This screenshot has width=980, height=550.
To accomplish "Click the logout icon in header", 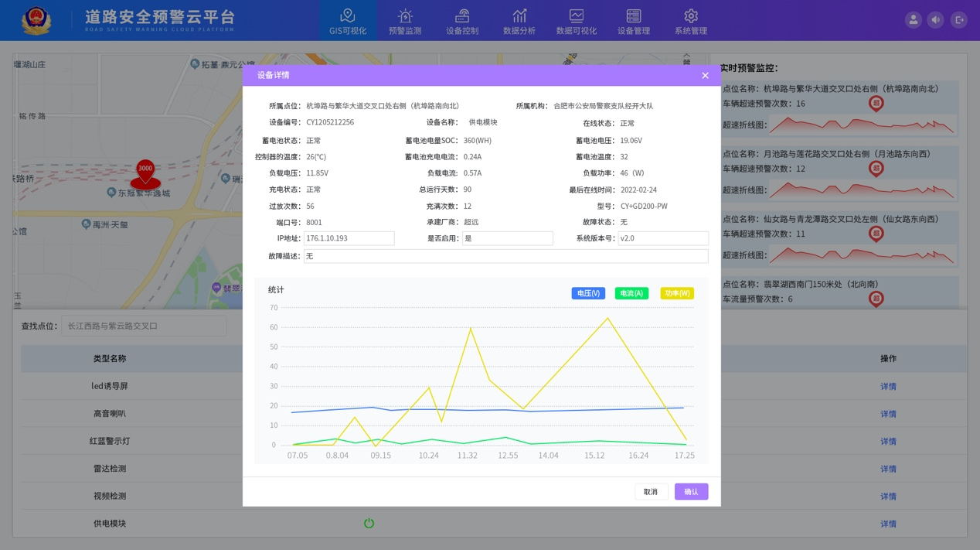I will (959, 20).
